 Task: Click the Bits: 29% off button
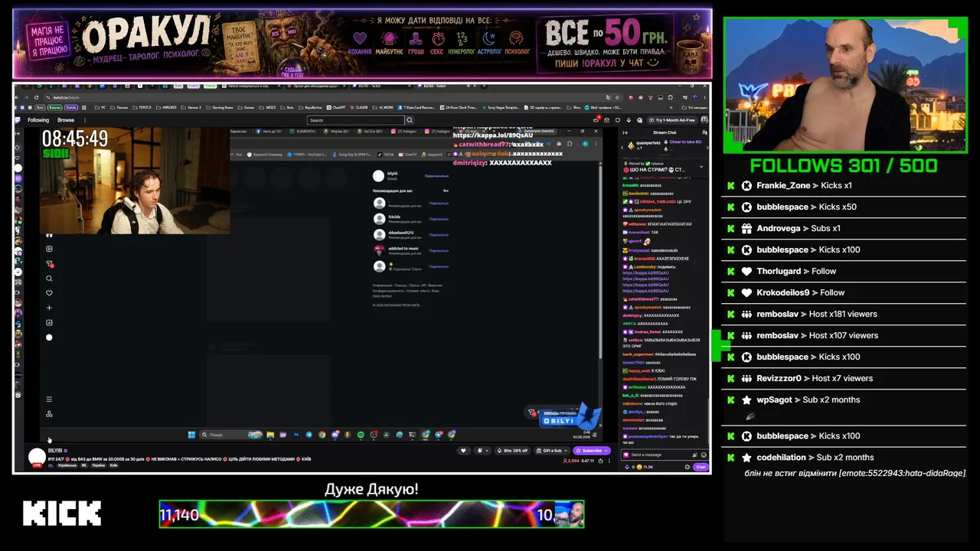[x=513, y=451]
